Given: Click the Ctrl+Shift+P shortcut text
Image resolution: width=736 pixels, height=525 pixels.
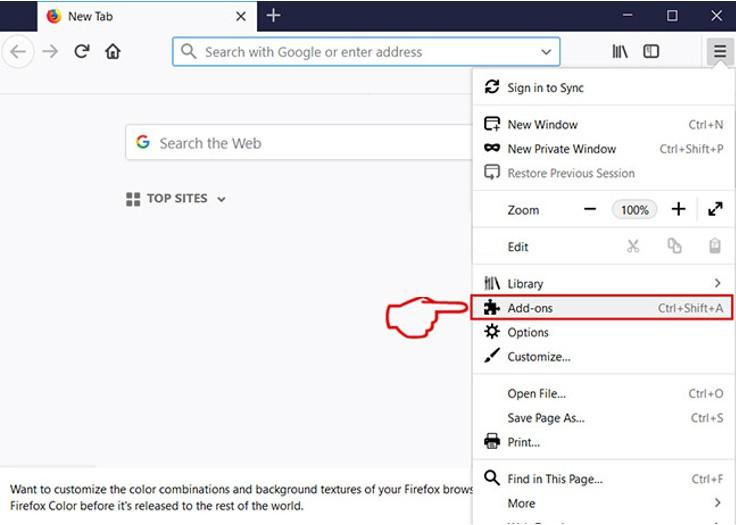Looking at the screenshot, I should pyautogui.click(x=691, y=149).
